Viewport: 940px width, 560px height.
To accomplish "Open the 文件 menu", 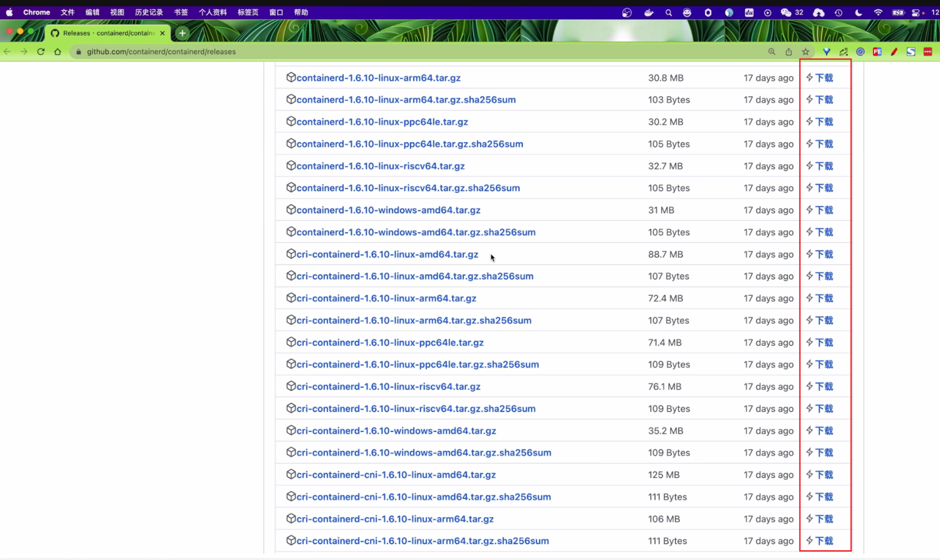I will click(x=67, y=12).
